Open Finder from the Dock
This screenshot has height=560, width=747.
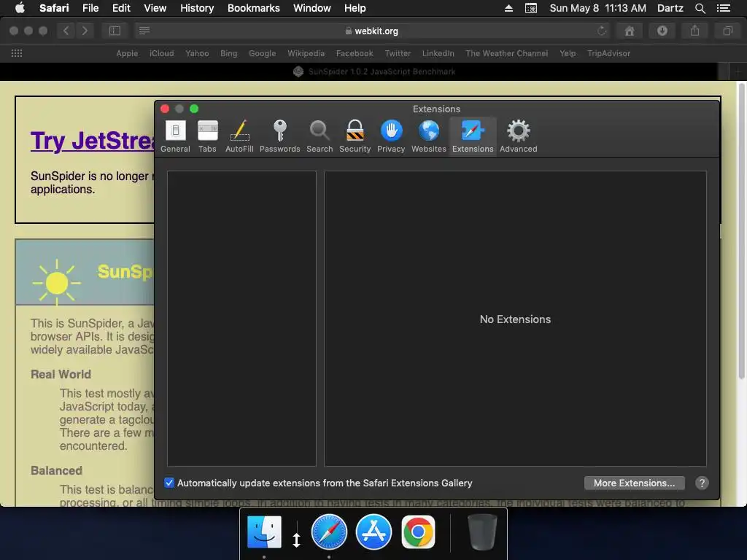(x=264, y=532)
